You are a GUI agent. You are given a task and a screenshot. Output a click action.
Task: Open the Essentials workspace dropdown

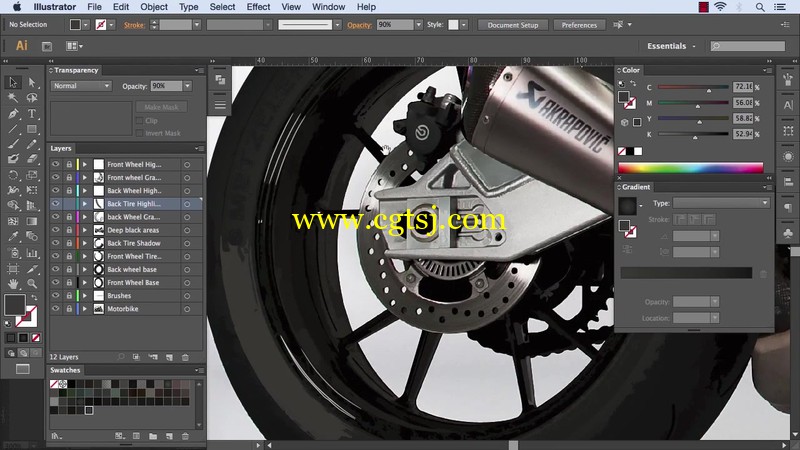pyautogui.click(x=671, y=46)
